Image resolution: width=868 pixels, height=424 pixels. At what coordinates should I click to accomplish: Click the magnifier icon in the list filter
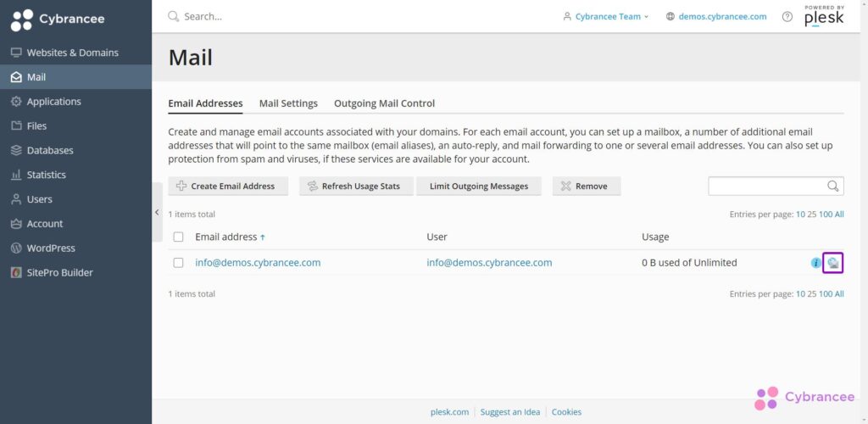coord(833,186)
